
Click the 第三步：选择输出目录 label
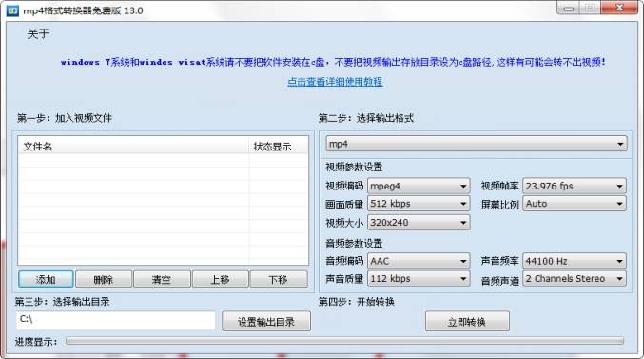(63, 302)
